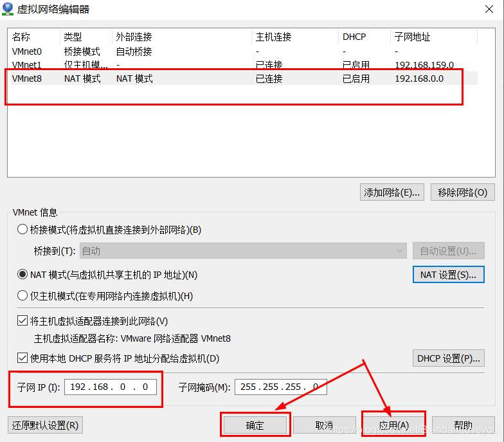
Task: Select the 仅主机模式 radio button
Action: pos(22,296)
